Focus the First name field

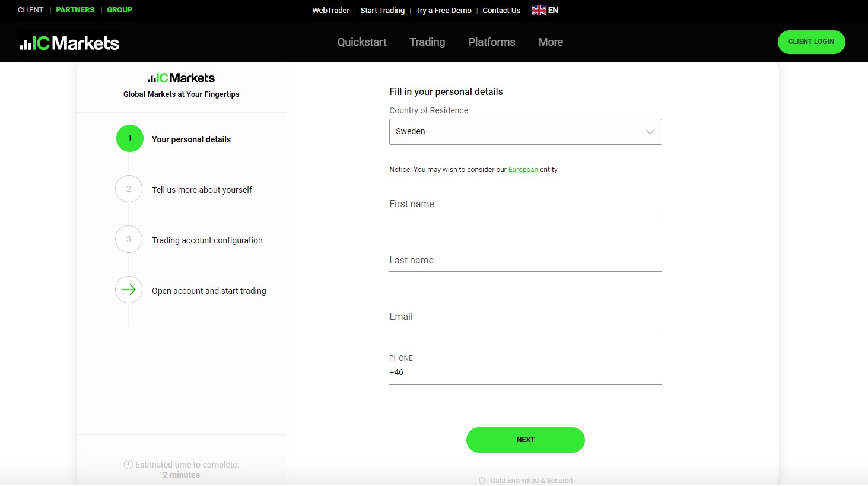point(525,204)
